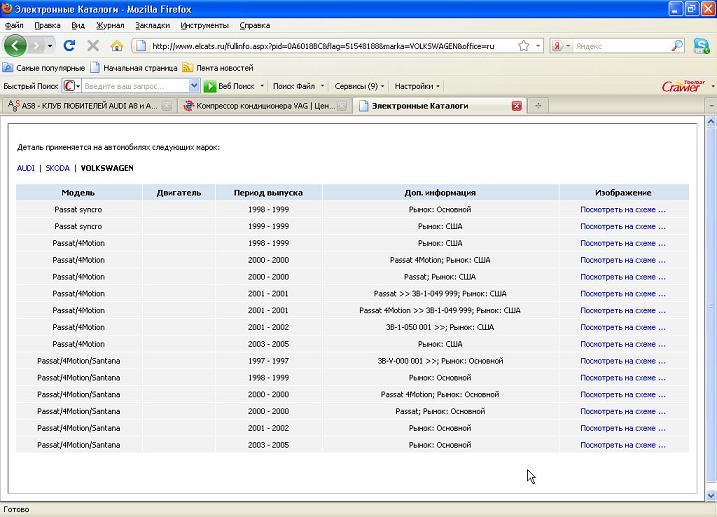This screenshot has width=717, height=517.
Task: Go to Home page icon
Action: (x=117, y=46)
